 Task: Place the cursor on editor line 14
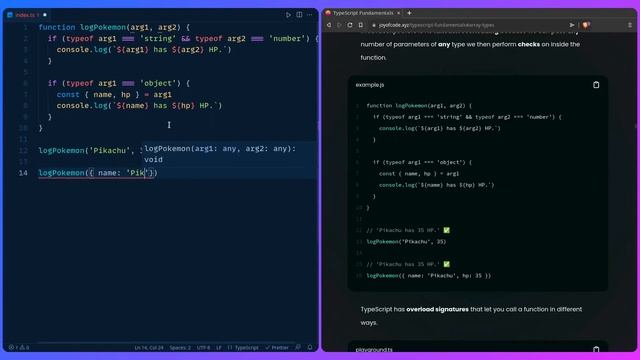pyautogui.click(x=98, y=173)
